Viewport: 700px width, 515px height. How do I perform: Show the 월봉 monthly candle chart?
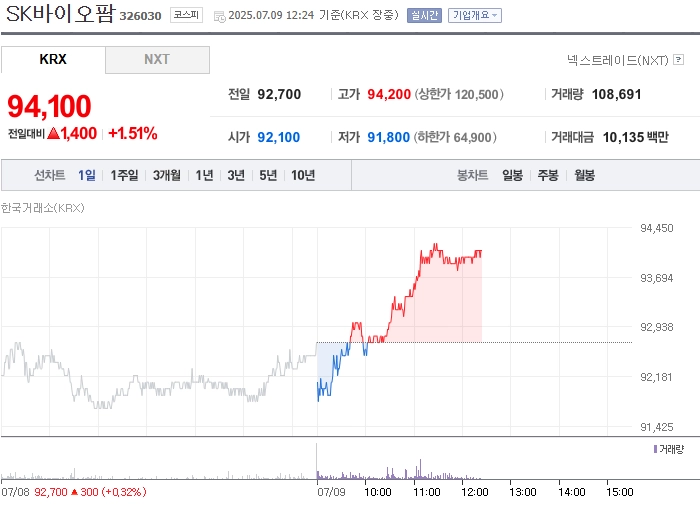click(x=584, y=175)
